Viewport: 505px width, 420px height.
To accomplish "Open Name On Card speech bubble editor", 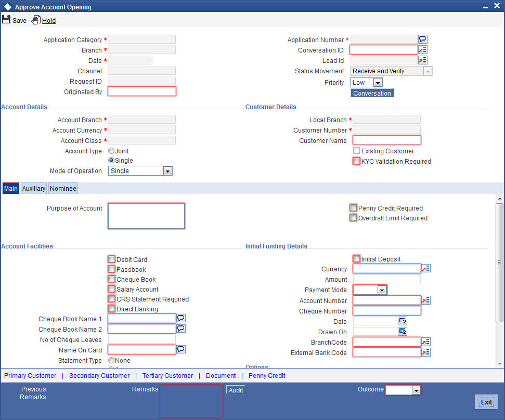I will click(181, 349).
